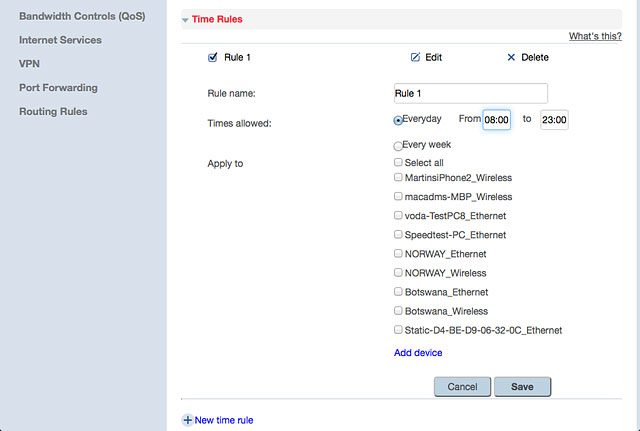This screenshot has width=640, height=431.
Task: Check Static-D4-BE-D9-06-32-0C_Ethernet checkbox
Action: 398,329
